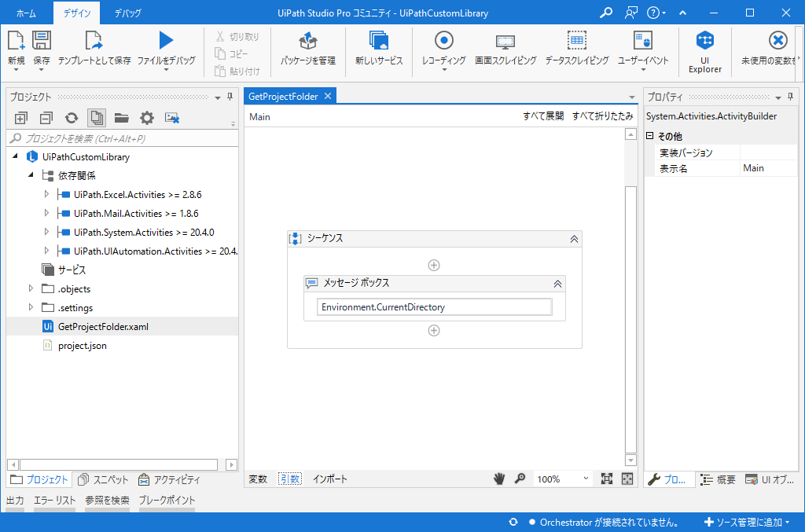
Task: Close the GetProjectFolder document tab
Action: [328, 96]
